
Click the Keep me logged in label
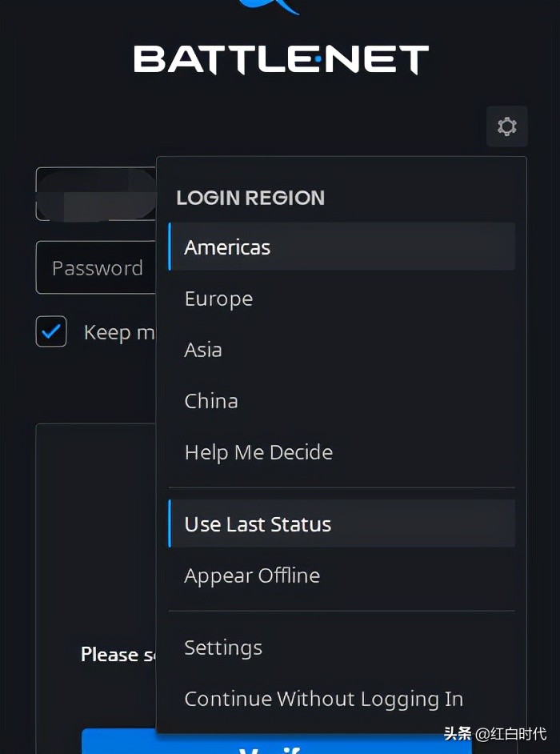point(119,332)
